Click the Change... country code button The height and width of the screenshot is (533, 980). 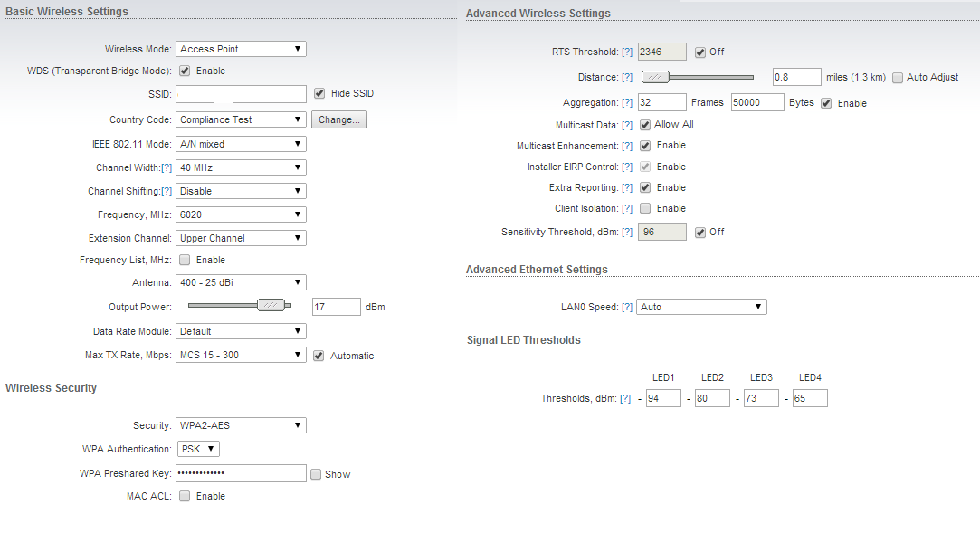point(339,119)
